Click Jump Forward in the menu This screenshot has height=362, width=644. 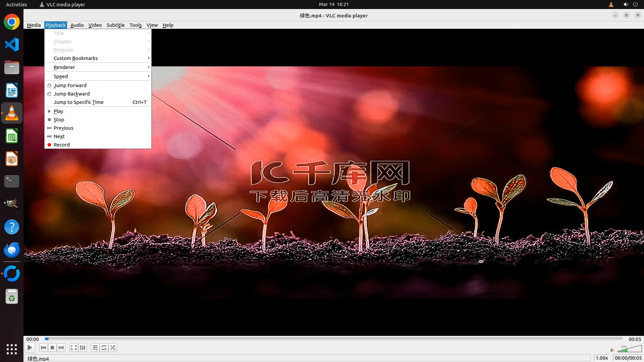click(x=70, y=85)
